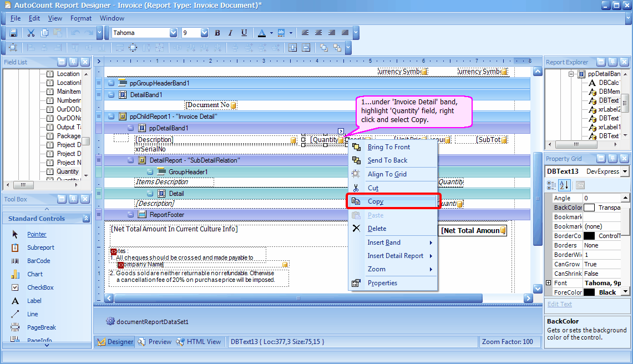633x364 pixels.
Task: Click Alphabetical sort icon in Property Grid
Action: pos(564,185)
